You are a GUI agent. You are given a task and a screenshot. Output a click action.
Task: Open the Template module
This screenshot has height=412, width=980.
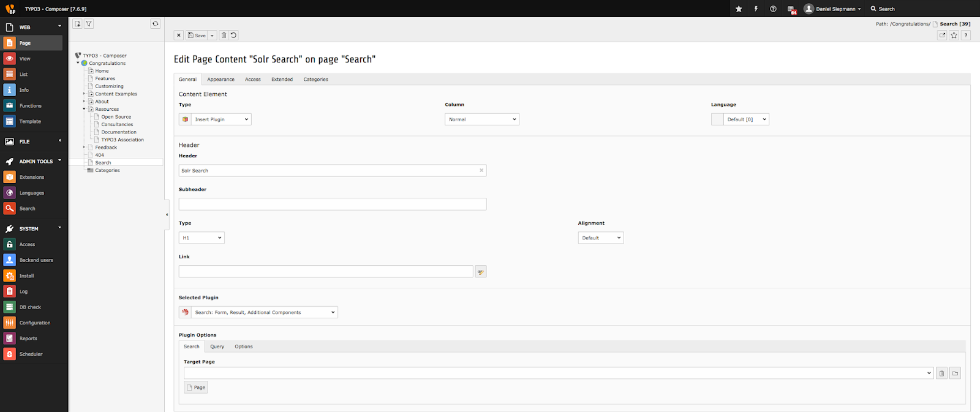31,121
